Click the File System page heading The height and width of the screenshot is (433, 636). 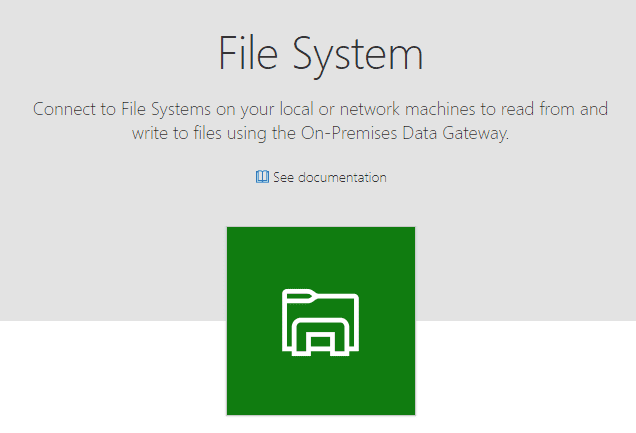[320, 52]
